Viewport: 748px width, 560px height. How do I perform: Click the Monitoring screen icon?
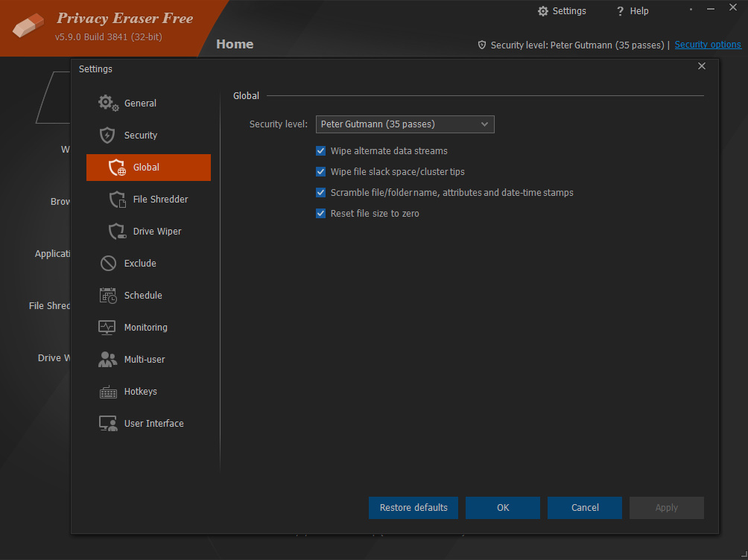pos(107,328)
